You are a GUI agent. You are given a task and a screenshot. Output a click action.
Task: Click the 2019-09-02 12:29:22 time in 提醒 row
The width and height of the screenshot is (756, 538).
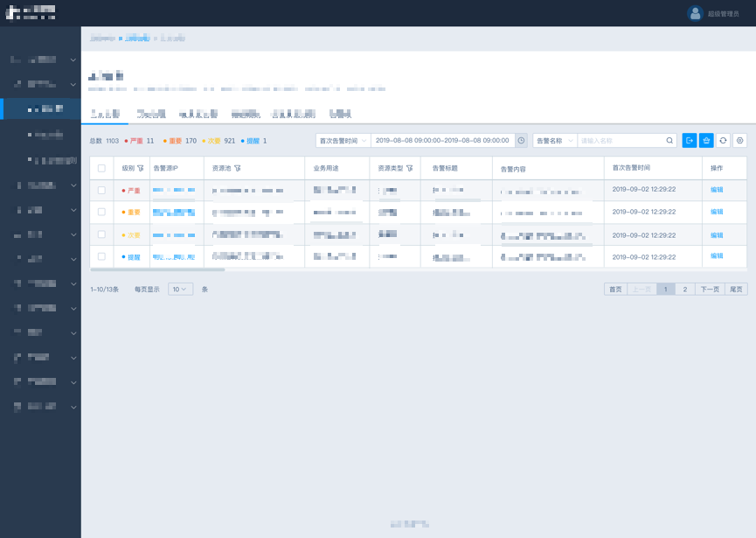pyautogui.click(x=643, y=257)
